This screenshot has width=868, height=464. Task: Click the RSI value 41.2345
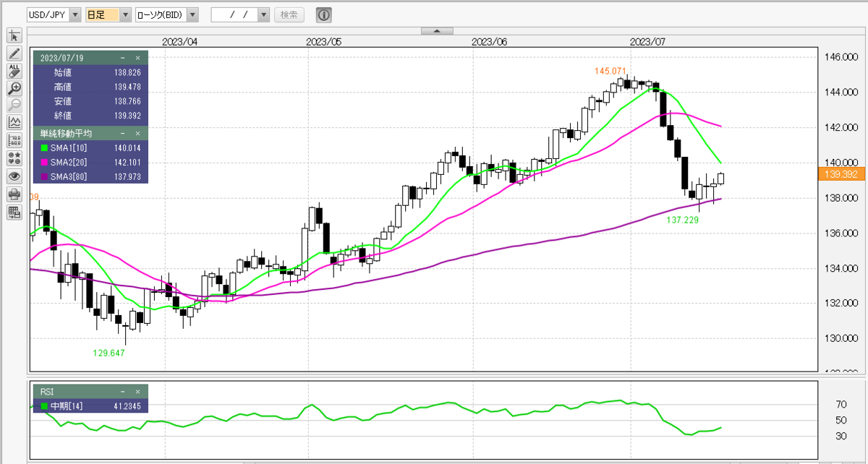pyautogui.click(x=127, y=407)
